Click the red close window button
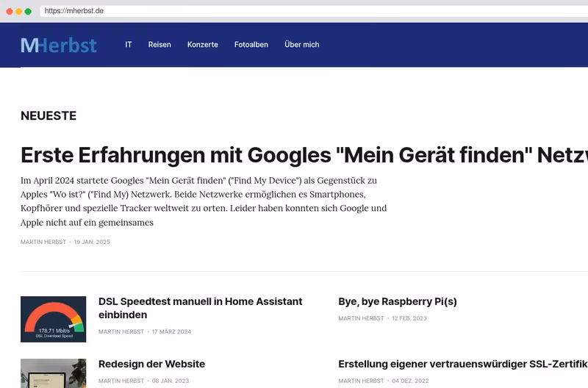This screenshot has width=588, height=388. [10, 11]
